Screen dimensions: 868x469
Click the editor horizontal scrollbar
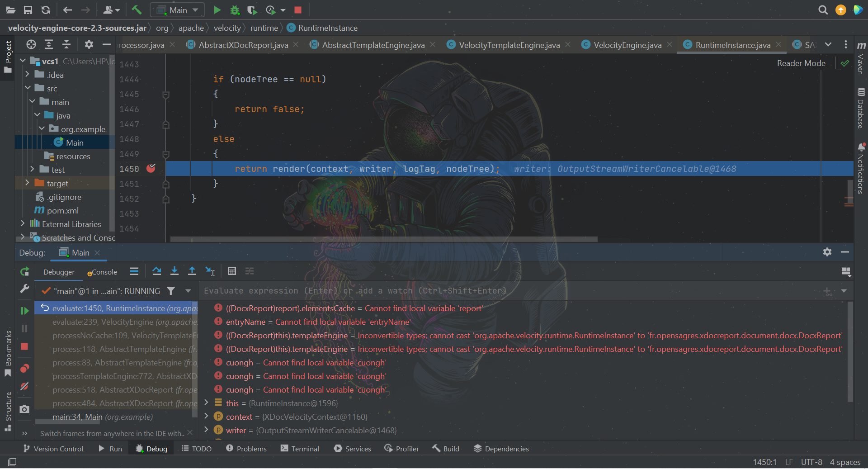tap(384, 239)
